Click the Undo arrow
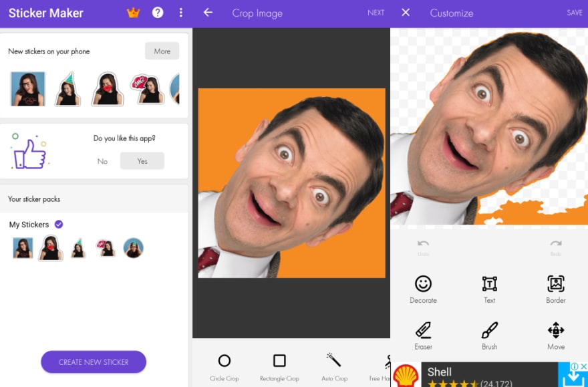The height and width of the screenshot is (387, 588). (x=424, y=247)
